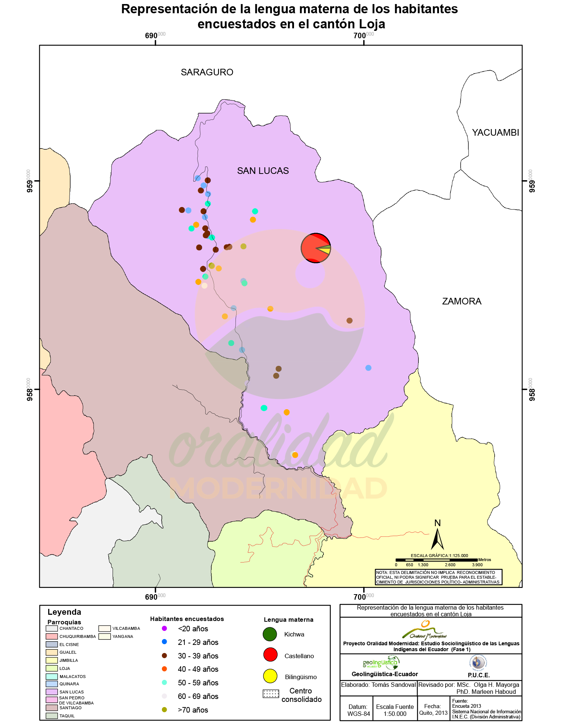Viewport: 563px width, 728px height.
Task: Click the small brown dot in the legend
Action: coord(164,656)
